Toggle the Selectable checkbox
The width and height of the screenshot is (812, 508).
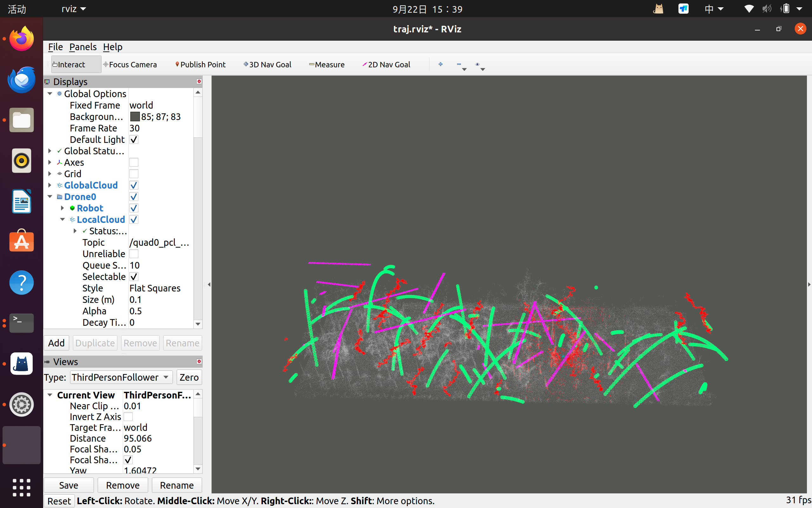134,277
